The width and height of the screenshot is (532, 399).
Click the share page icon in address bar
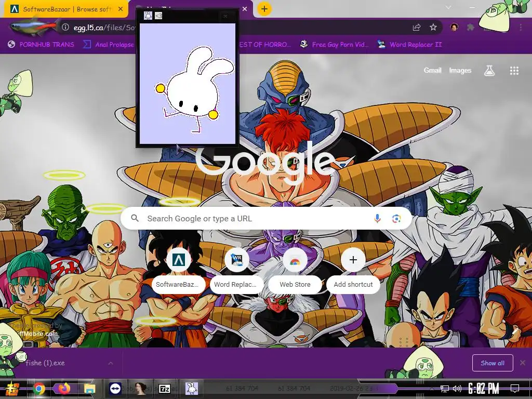[417, 28]
